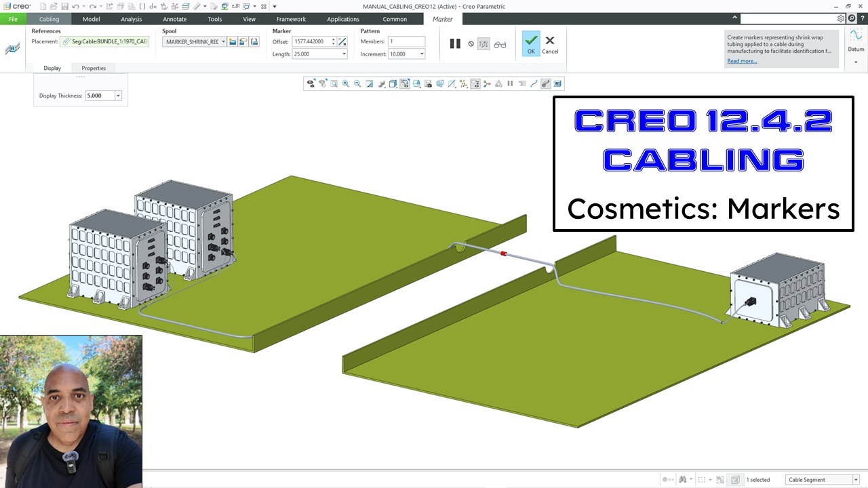This screenshot has width=868, height=488.
Task: Click the Cabling ribbon tab
Action: click(x=49, y=19)
